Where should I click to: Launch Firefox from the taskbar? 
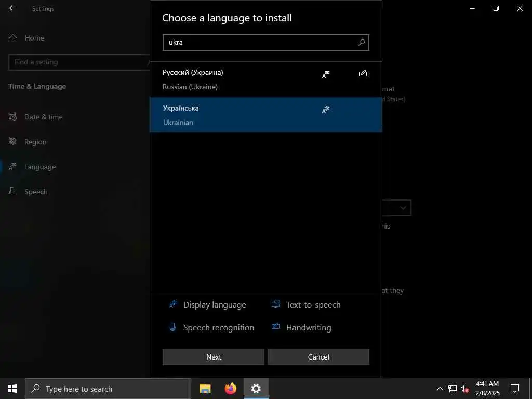(x=231, y=389)
